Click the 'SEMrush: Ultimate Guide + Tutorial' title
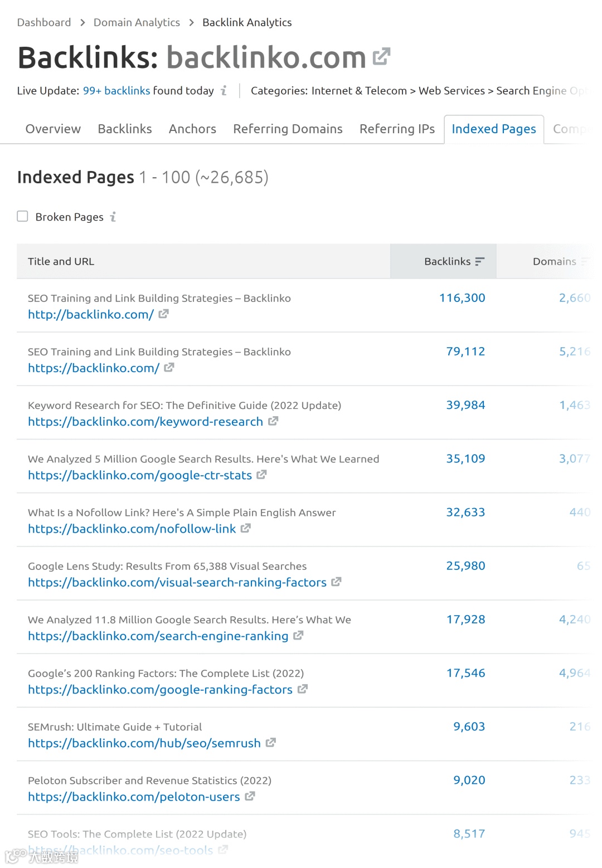This screenshot has width=602, height=868. tap(115, 726)
